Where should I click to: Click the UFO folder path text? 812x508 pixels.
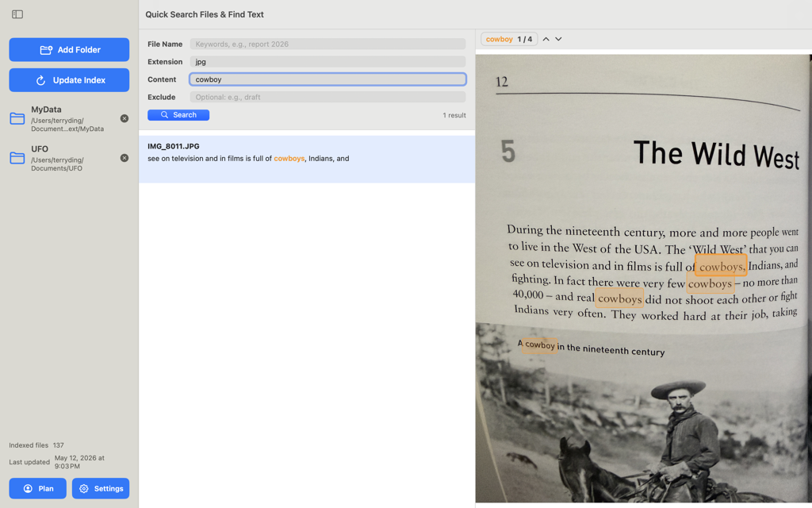coord(57,164)
